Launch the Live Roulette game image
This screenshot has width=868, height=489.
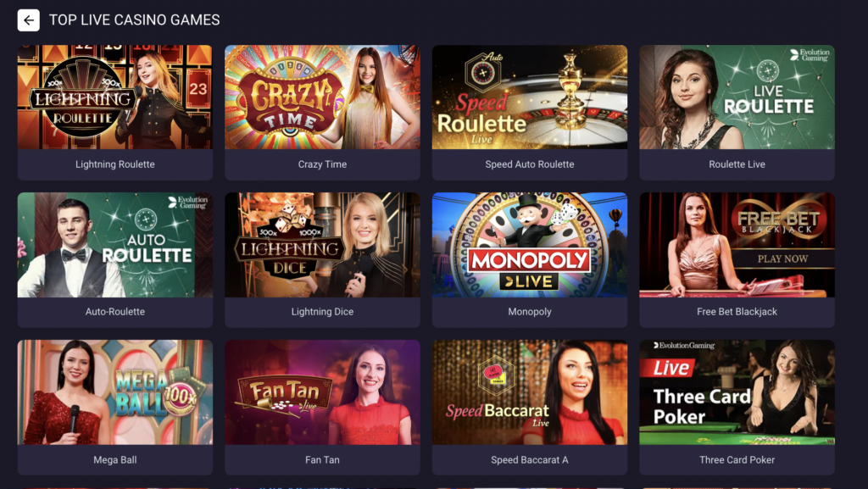click(737, 97)
